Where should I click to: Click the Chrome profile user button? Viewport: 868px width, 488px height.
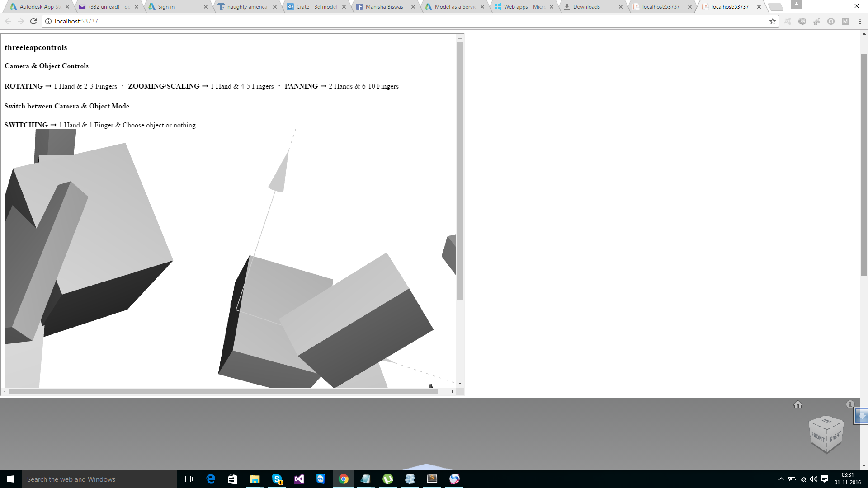coord(797,5)
